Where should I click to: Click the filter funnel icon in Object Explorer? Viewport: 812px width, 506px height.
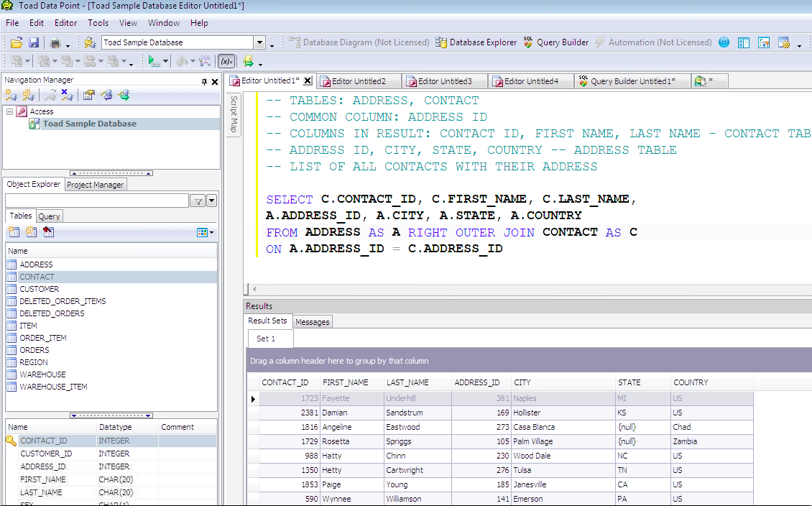pyautogui.click(x=198, y=201)
